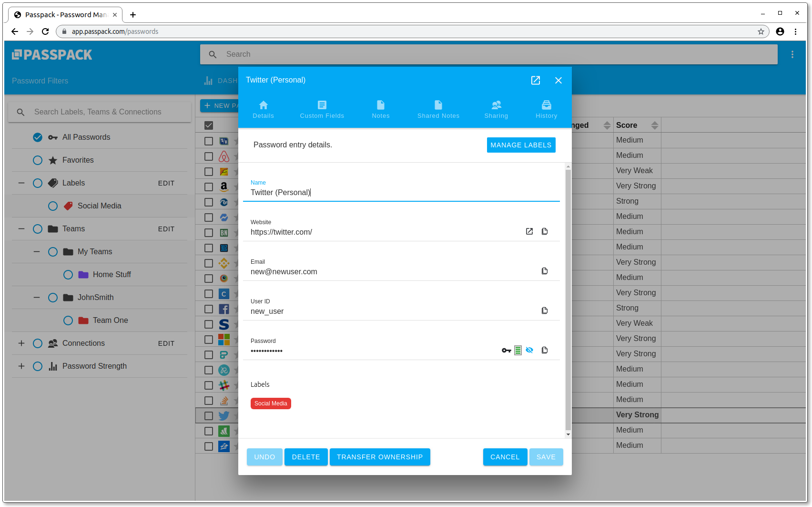Select the All Passwords filter radio
Screen dimensions: 812x507
click(38, 137)
